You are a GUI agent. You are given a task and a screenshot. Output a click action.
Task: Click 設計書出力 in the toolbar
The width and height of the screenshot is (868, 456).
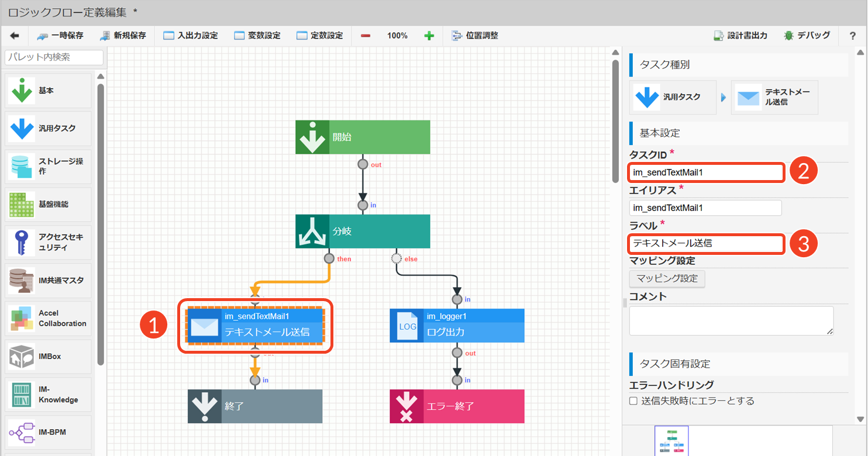tap(740, 36)
